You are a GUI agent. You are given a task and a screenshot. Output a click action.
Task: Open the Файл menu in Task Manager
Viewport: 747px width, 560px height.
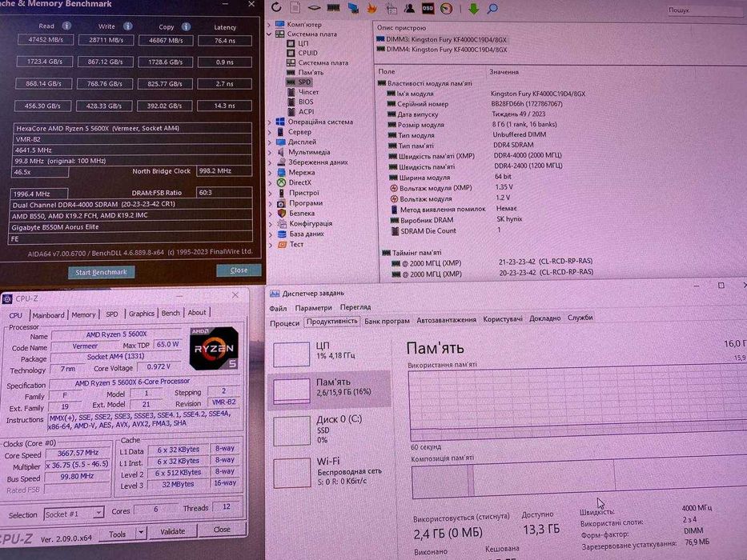click(x=278, y=308)
